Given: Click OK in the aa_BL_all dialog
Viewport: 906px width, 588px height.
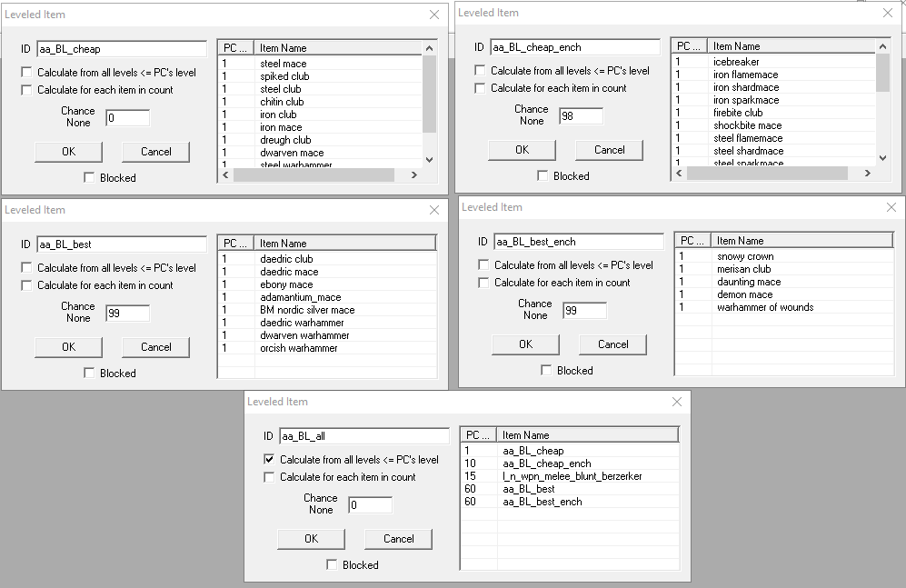Looking at the screenshot, I should pos(312,538).
